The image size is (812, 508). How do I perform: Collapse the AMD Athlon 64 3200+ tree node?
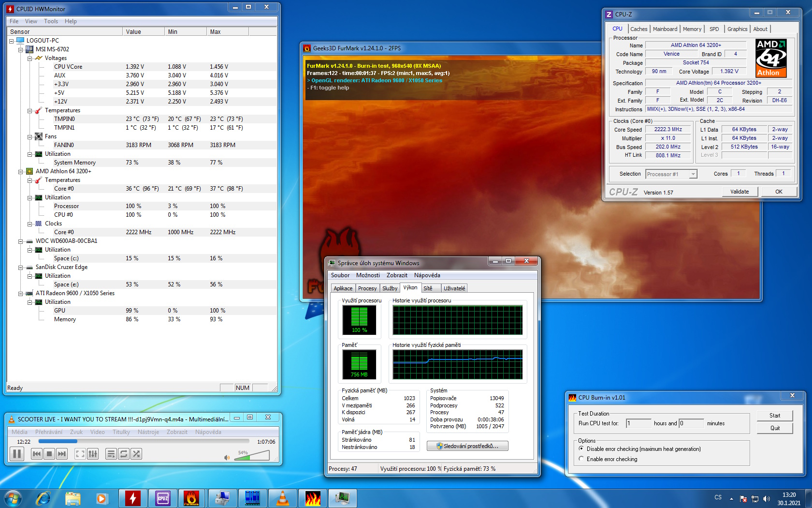click(x=21, y=171)
